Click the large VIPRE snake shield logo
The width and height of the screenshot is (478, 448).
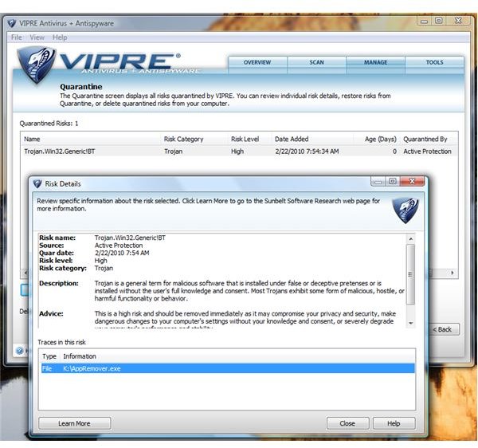pos(37,65)
